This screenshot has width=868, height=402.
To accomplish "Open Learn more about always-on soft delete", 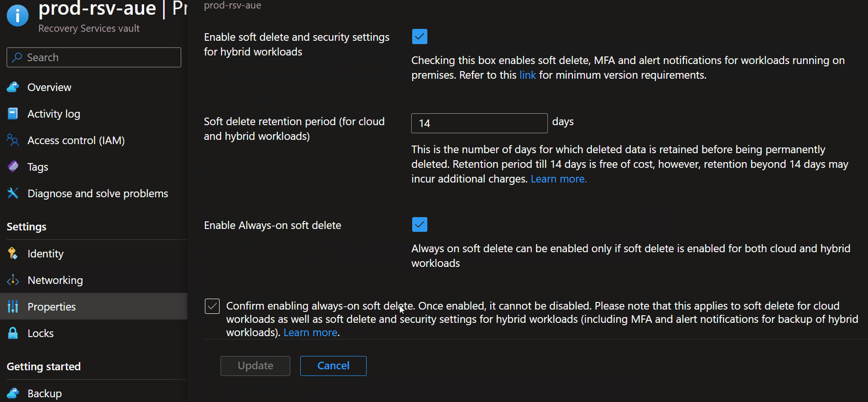I will [311, 332].
